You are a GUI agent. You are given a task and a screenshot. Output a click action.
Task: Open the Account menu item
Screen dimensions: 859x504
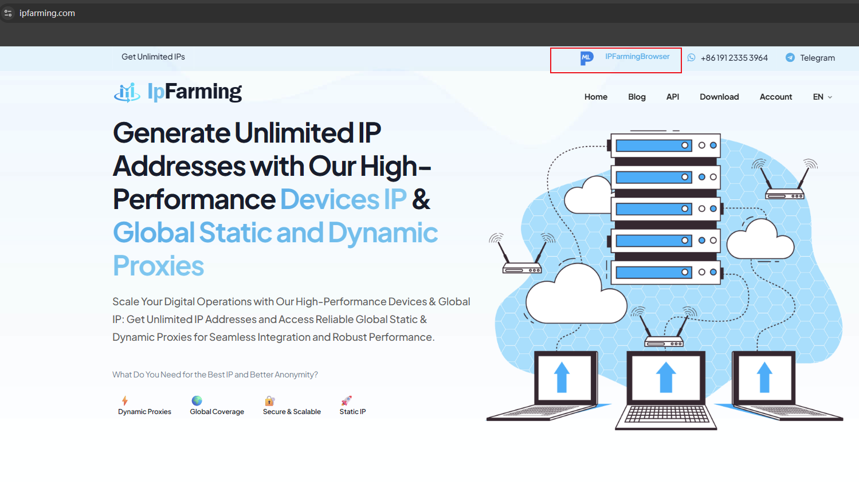click(776, 97)
